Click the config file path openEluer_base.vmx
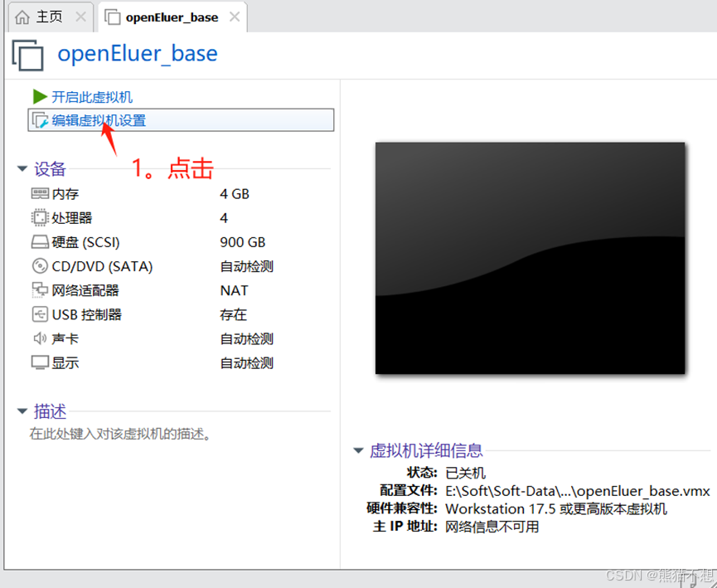The height and width of the screenshot is (588, 717). pyautogui.click(x=578, y=491)
